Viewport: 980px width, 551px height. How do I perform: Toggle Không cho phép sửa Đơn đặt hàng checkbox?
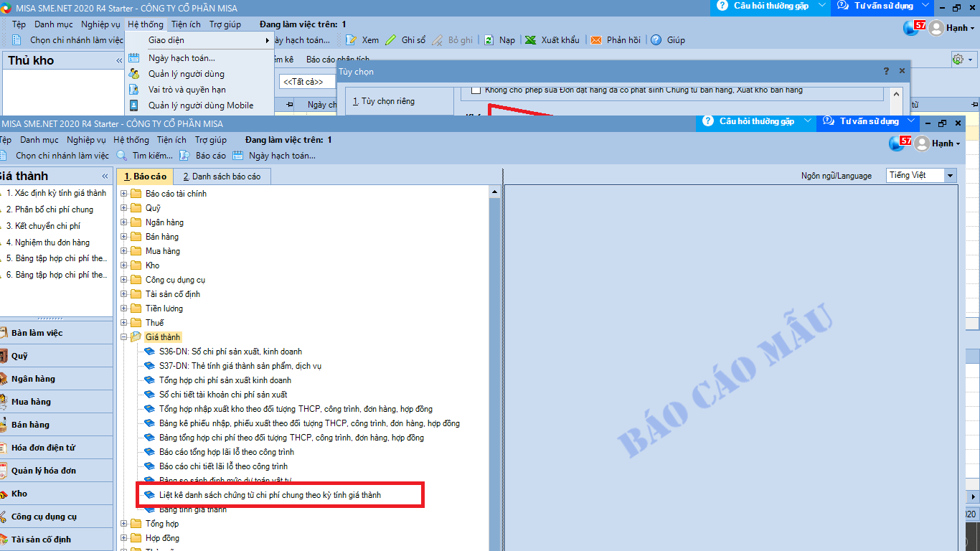(x=476, y=90)
